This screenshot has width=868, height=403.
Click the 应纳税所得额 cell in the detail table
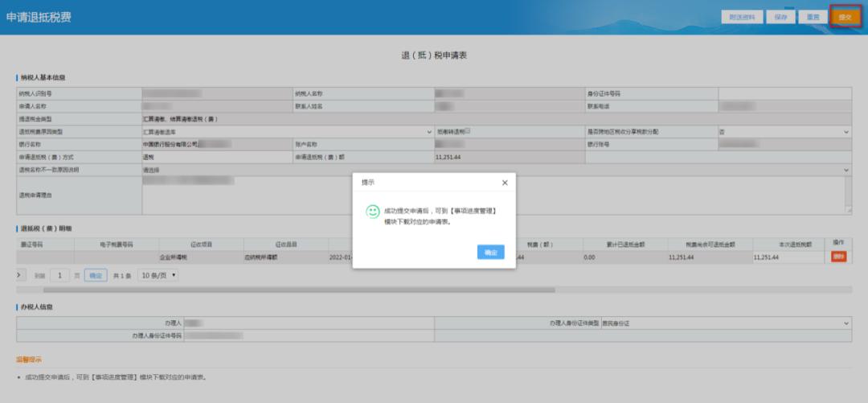[285, 257]
